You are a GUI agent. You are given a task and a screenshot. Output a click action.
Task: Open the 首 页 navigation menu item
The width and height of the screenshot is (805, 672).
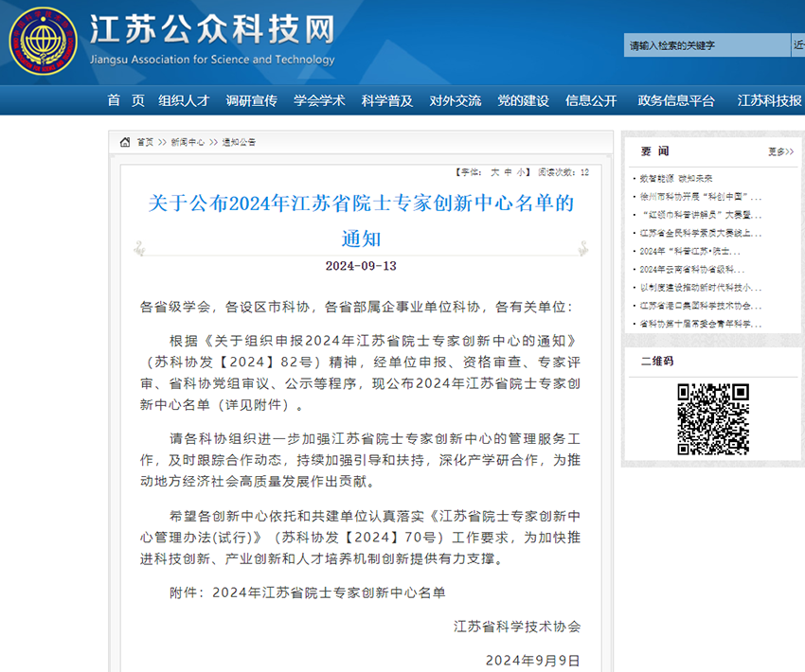tap(126, 100)
